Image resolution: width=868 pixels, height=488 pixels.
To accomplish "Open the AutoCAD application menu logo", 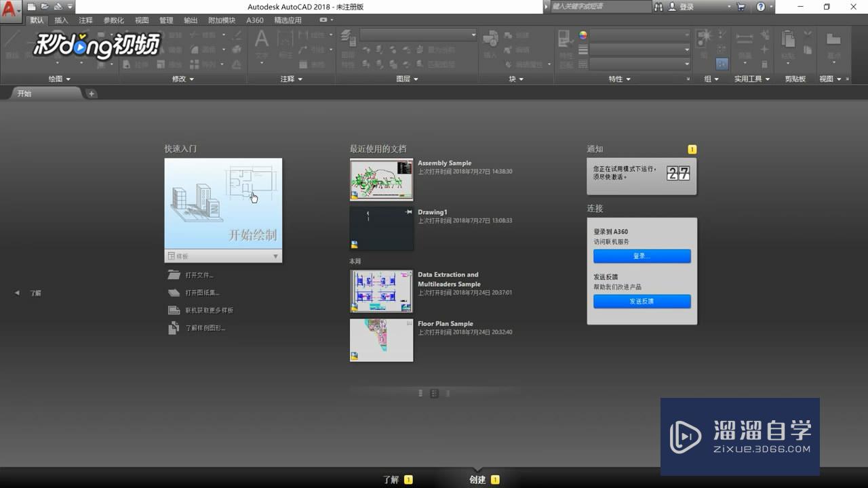I will click(10, 9).
